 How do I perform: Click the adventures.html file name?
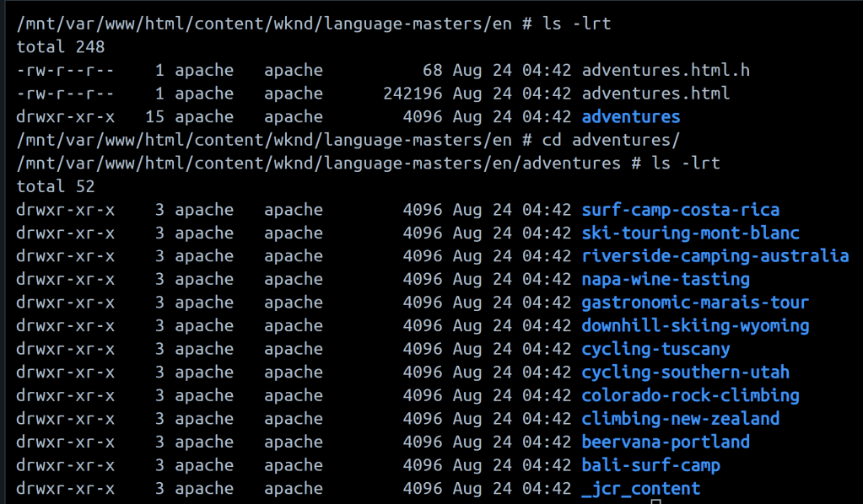point(655,94)
